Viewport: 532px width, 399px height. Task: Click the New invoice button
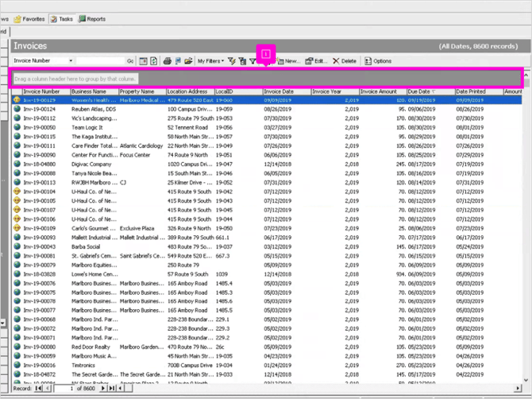[x=289, y=61]
